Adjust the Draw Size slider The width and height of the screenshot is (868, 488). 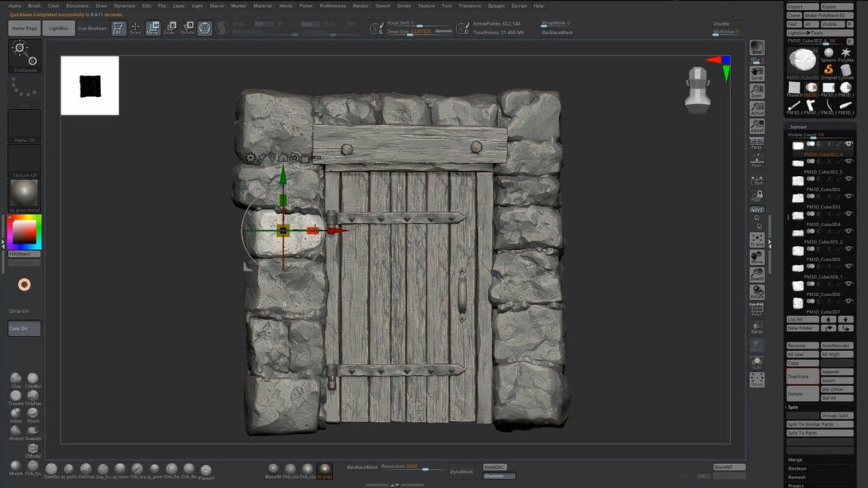[x=420, y=32]
